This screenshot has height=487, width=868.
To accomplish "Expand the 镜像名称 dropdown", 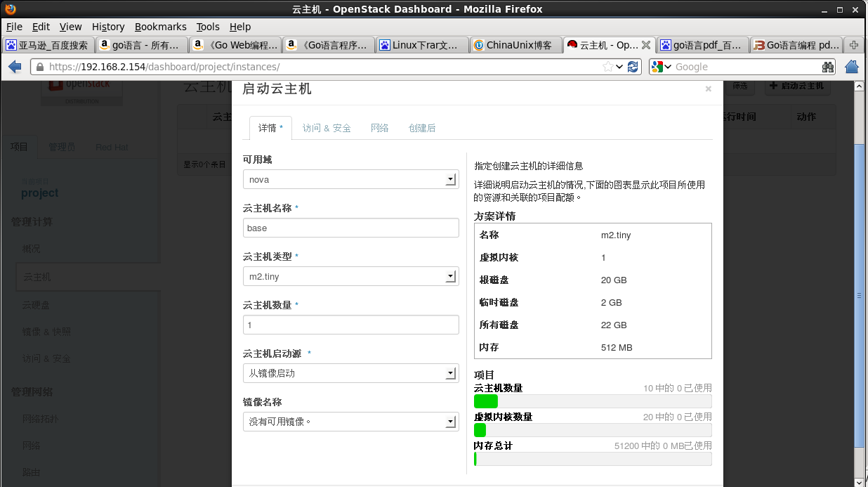I will [450, 422].
